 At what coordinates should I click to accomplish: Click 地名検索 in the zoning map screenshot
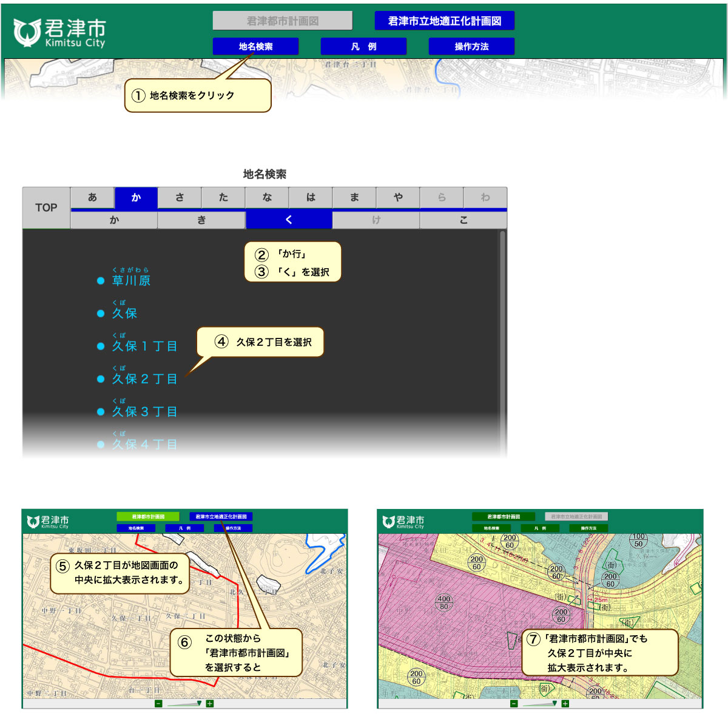click(x=491, y=528)
